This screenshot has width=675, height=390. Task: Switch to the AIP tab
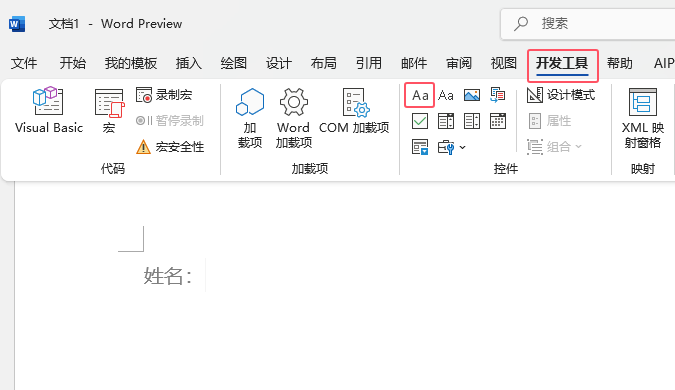[663, 63]
